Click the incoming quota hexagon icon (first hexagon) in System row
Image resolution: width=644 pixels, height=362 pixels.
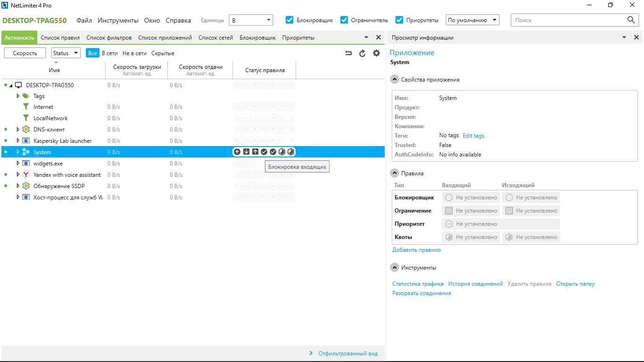click(282, 152)
